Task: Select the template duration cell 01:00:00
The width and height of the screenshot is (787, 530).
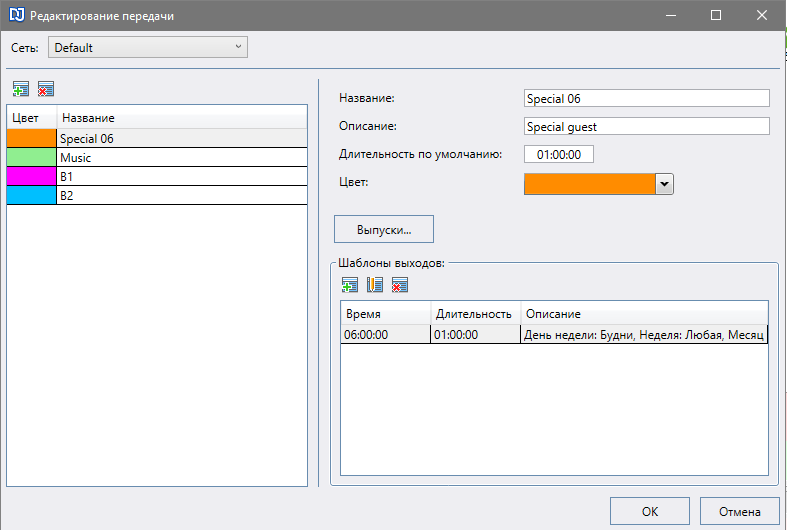Action: [x=475, y=334]
